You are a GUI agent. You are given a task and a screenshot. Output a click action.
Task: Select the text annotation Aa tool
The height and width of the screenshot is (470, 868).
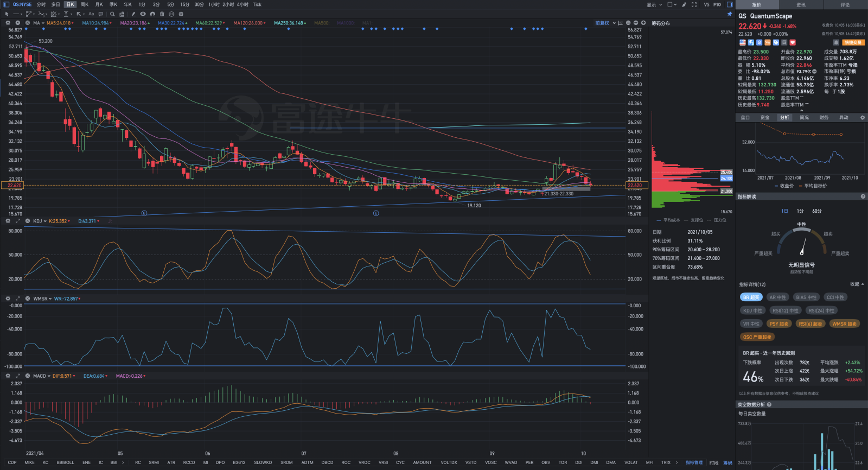pyautogui.click(x=91, y=14)
